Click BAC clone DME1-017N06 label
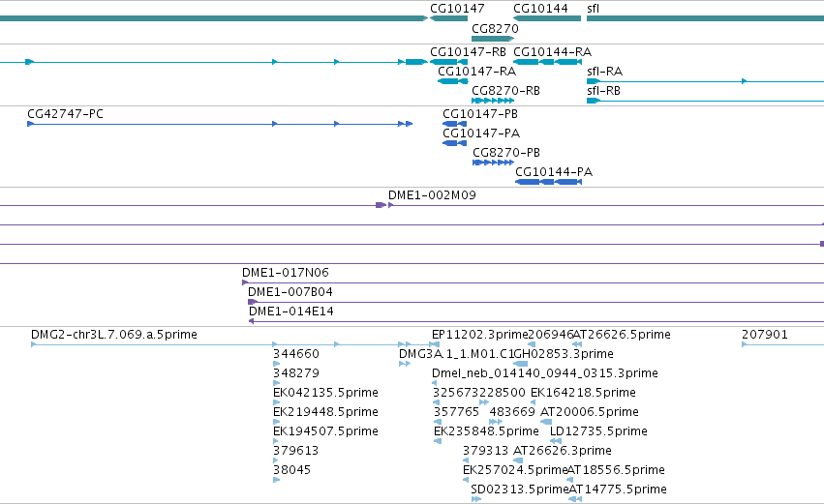Screen dimensions: 824x504 tap(286, 273)
